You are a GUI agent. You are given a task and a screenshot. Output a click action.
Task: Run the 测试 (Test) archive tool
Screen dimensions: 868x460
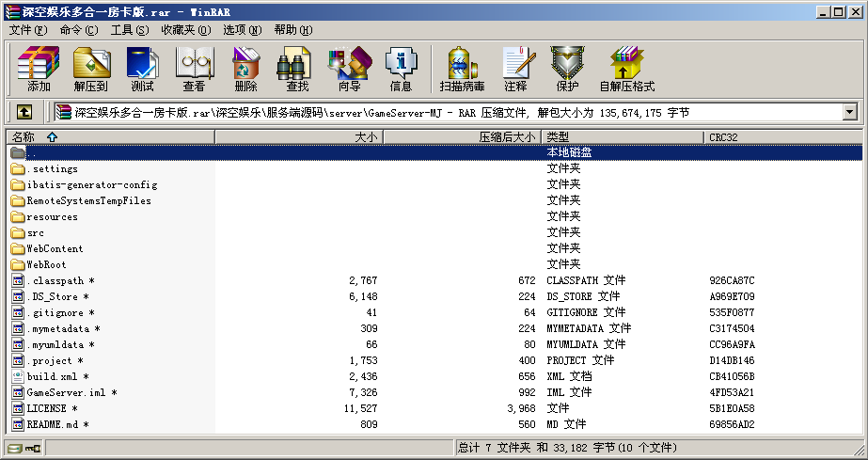(142, 69)
